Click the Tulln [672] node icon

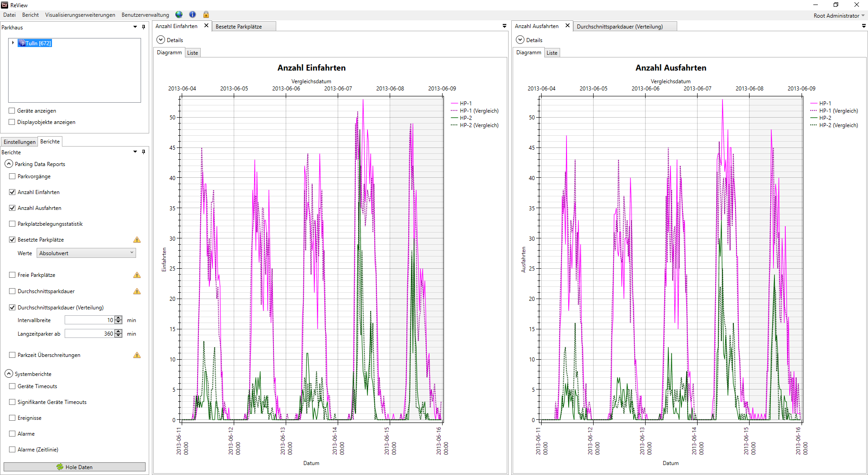[x=22, y=43]
